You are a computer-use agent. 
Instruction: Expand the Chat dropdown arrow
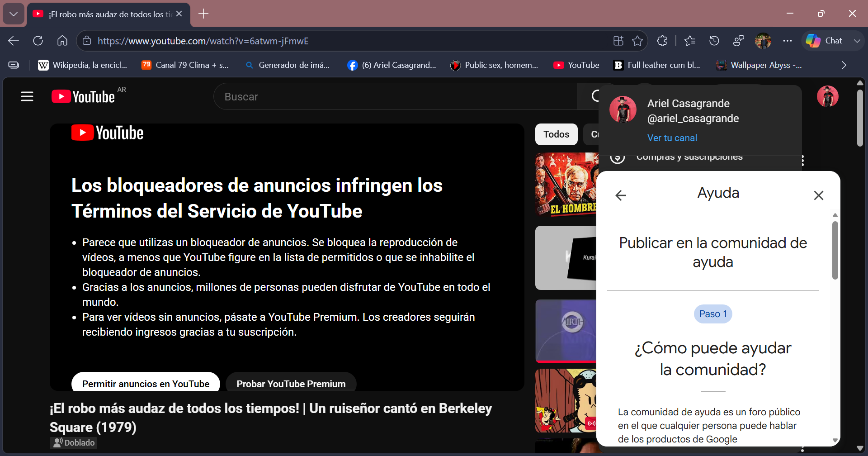click(857, 41)
